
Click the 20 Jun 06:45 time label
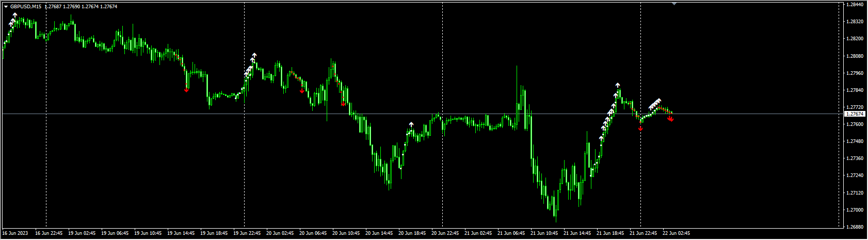coord(313,233)
